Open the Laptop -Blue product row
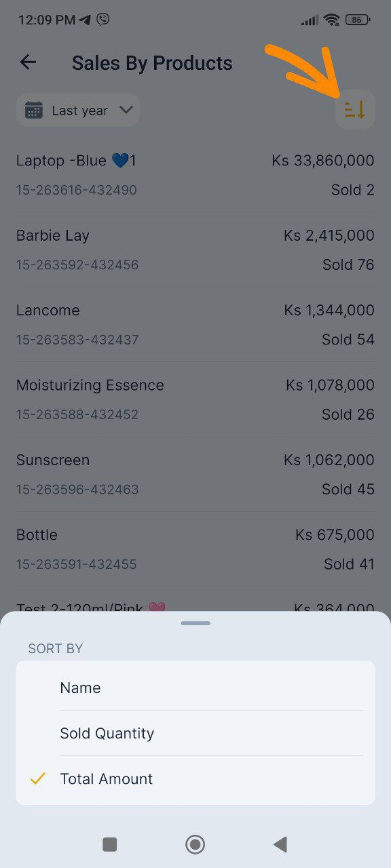391x868 pixels. click(x=195, y=175)
